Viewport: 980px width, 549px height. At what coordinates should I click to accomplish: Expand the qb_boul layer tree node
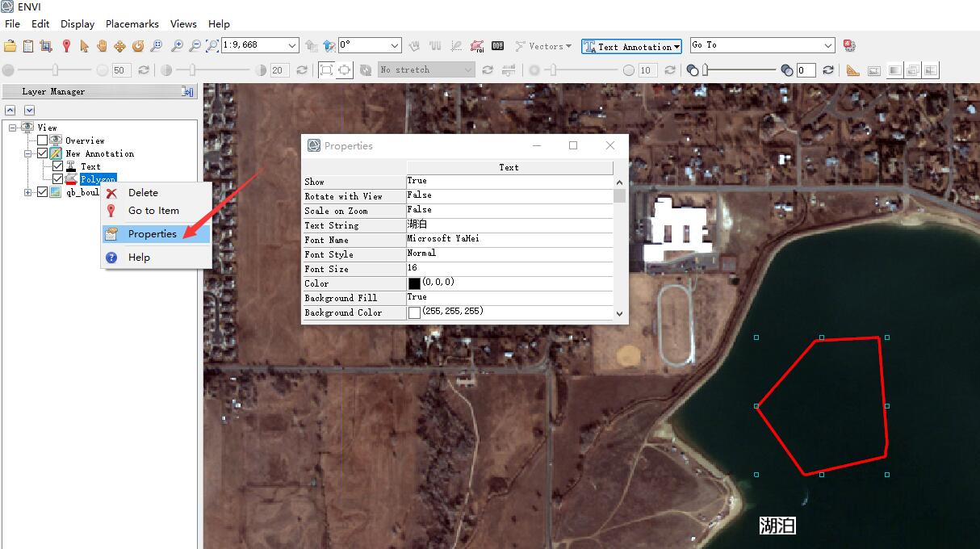28,192
